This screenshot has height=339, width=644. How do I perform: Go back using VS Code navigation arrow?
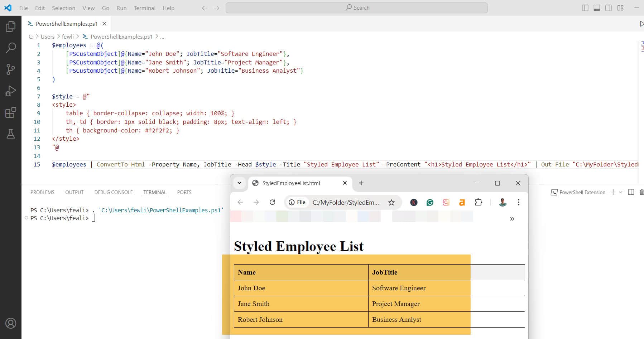pos(205,8)
